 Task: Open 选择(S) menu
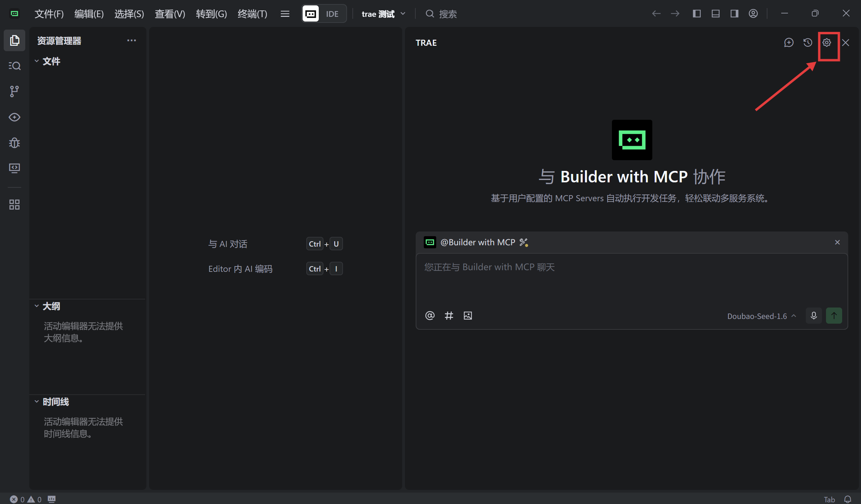point(129,14)
